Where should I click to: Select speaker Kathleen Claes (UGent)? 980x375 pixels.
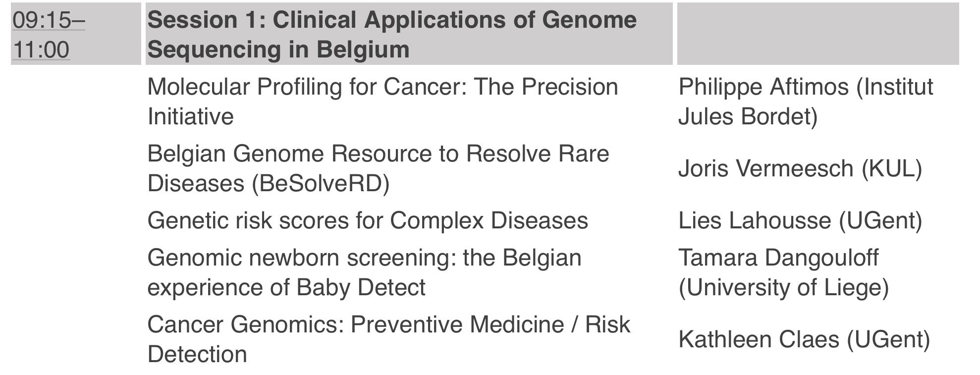pos(804,339)
